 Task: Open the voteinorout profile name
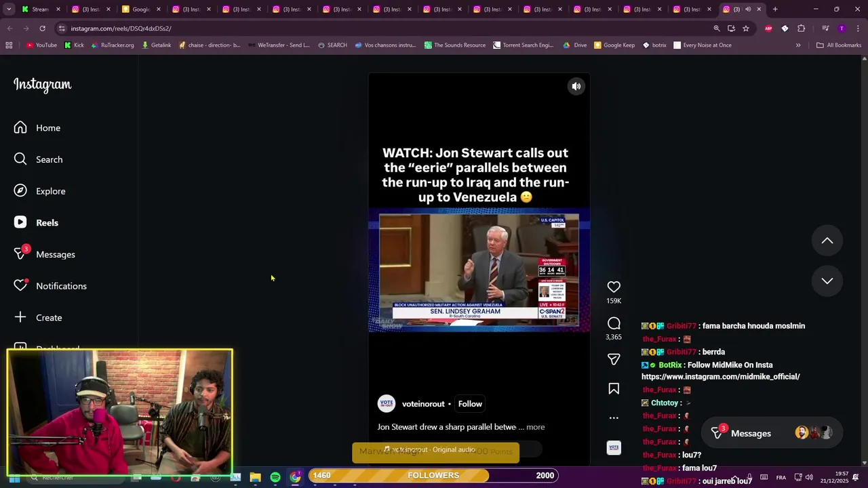point(423,404)
